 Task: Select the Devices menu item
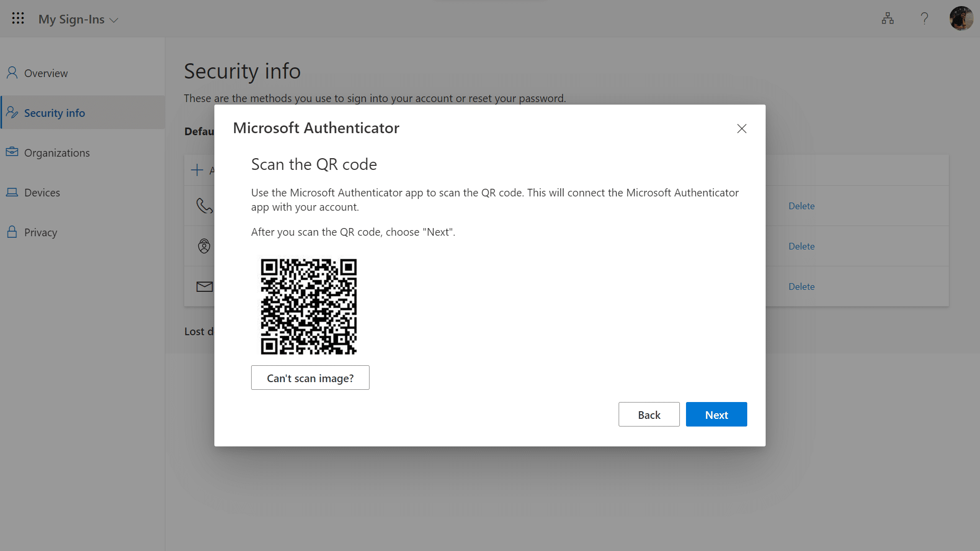point(42,192)
